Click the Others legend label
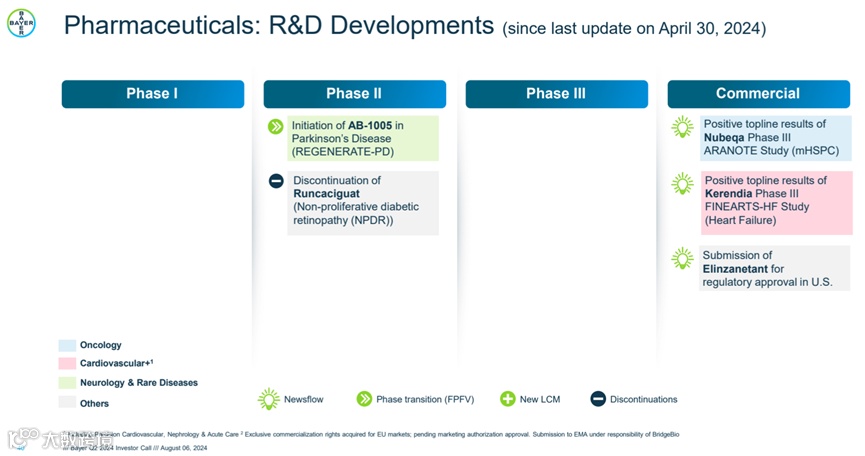Screen dimensions: 865x456 (x=94, y=404)
